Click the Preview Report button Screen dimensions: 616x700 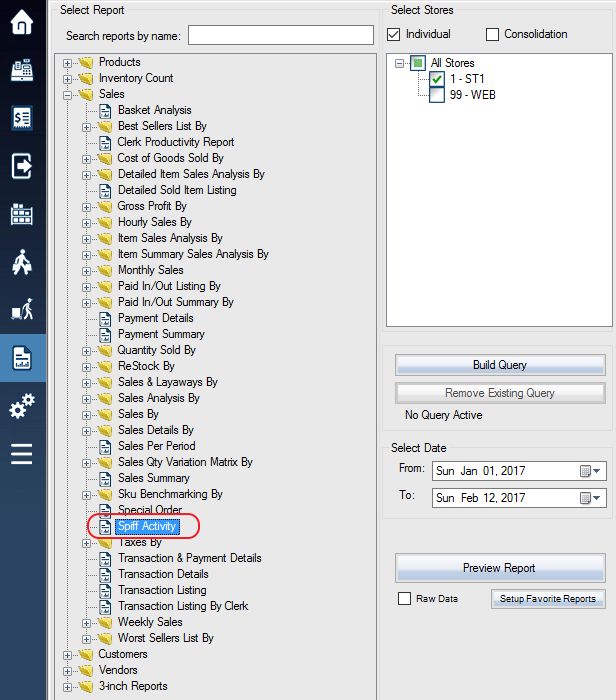point(500,568)
